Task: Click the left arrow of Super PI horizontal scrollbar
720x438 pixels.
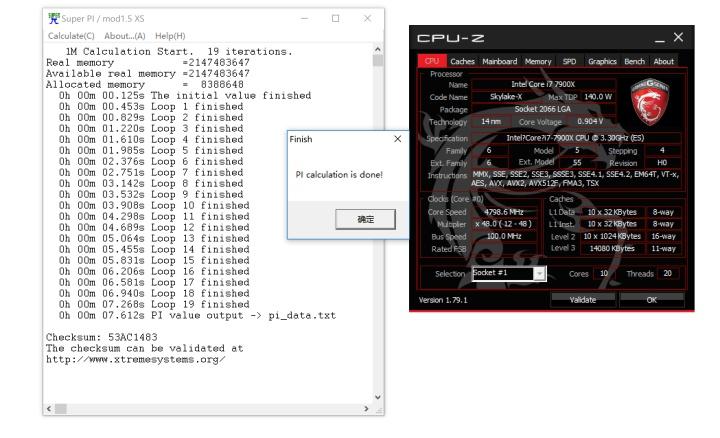Action: tap(49, 408)
